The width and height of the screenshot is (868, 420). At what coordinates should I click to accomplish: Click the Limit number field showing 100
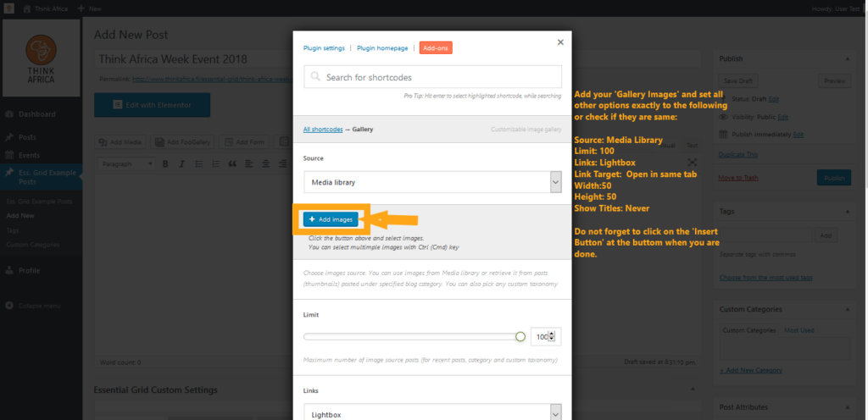point(545,336)
